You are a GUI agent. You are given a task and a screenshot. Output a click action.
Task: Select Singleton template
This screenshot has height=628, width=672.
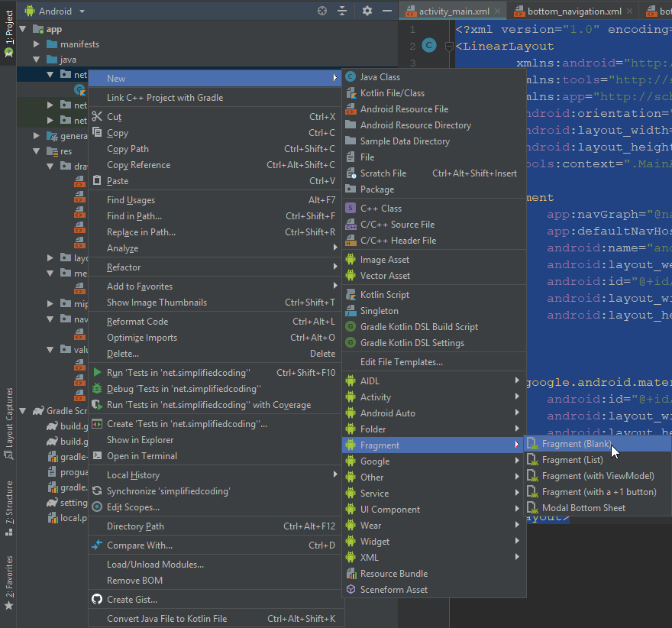coord(435,311)
